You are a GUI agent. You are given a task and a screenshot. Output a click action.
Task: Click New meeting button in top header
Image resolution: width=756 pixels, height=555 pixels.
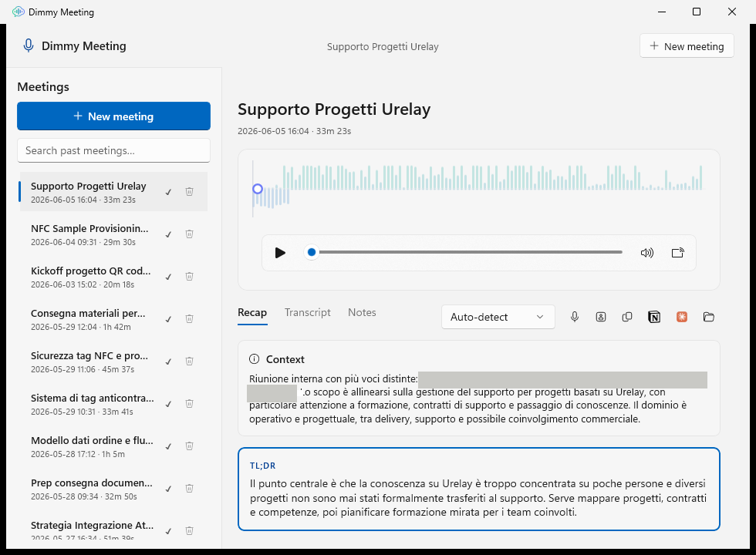tap(687, 46)
